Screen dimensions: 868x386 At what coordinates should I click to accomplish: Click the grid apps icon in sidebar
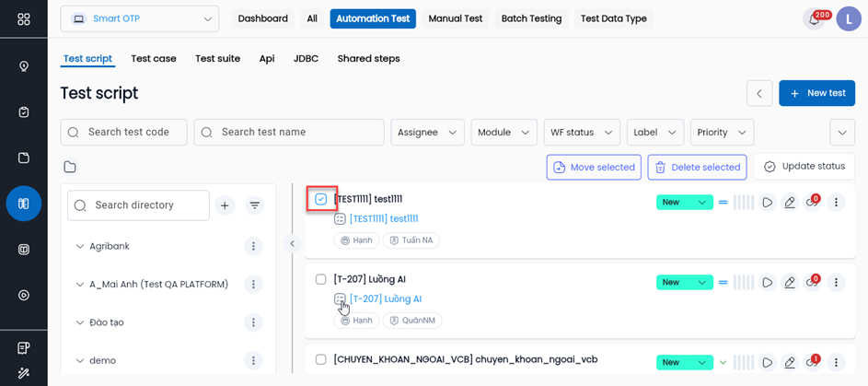24,19
